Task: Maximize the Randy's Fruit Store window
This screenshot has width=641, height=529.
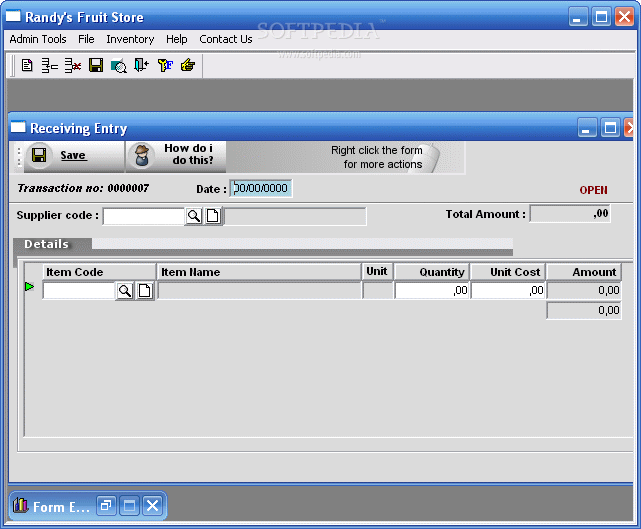Action: [601, 17]
